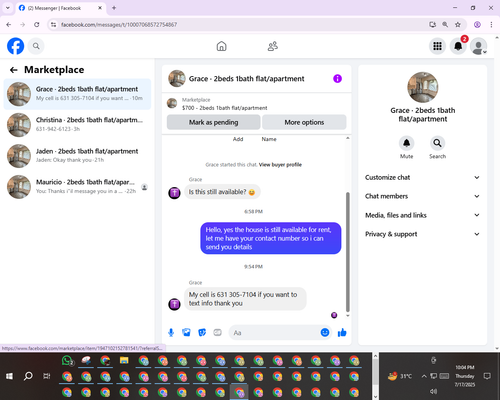
Task: Attach a photo using the image icon
Action: pyautogui.click(x=186, y=332)
